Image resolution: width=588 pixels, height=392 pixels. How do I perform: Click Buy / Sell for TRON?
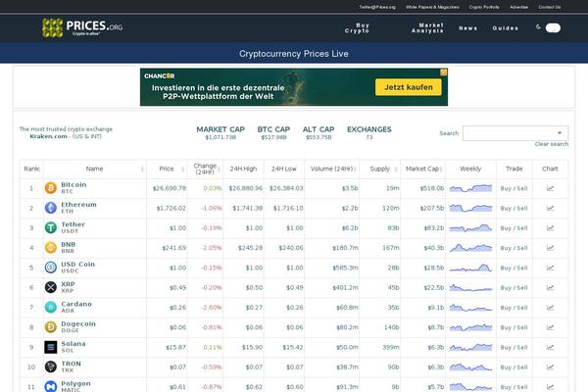coord(514,367)
